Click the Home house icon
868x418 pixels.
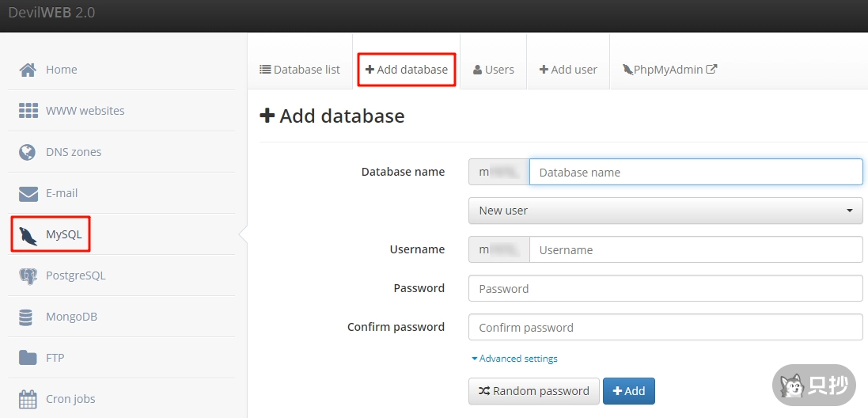pos(28,70)
